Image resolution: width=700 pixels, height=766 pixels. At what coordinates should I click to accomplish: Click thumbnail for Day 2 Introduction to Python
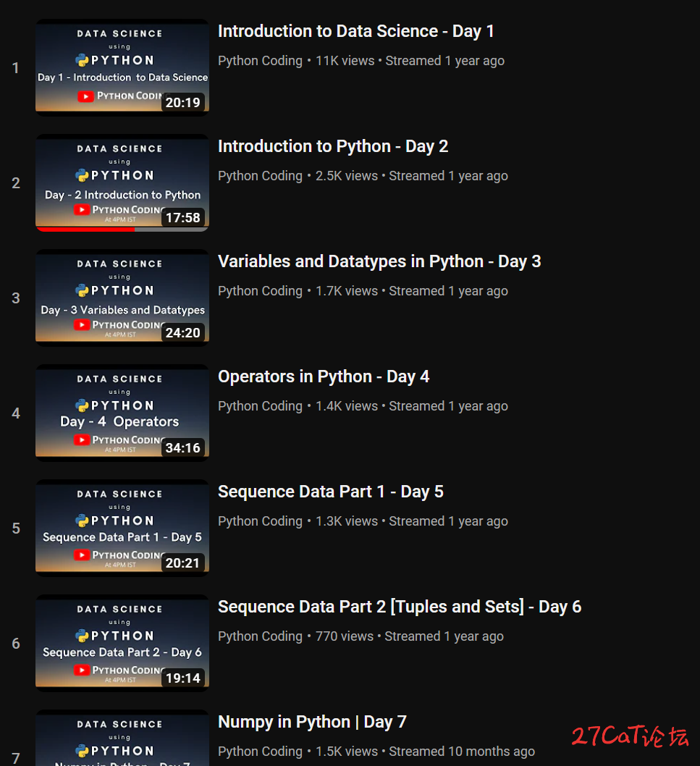[122, 182]
